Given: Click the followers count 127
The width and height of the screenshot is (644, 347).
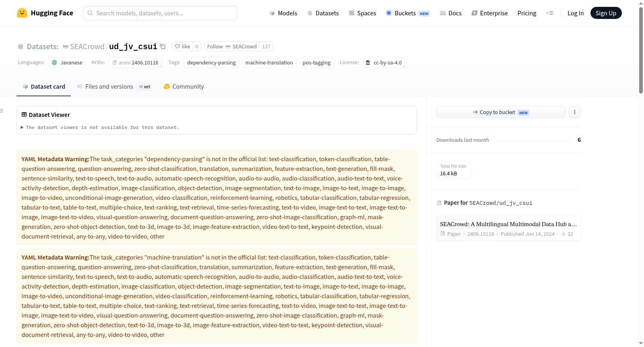Looking at the screenshot, I should coord(266,46).
